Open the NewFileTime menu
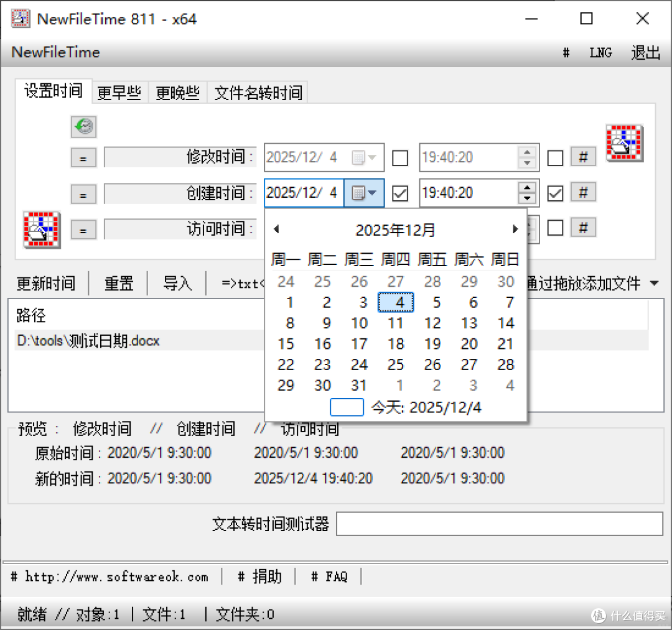The height and width of the screenshot is (630, 672). tap(56, 52)
